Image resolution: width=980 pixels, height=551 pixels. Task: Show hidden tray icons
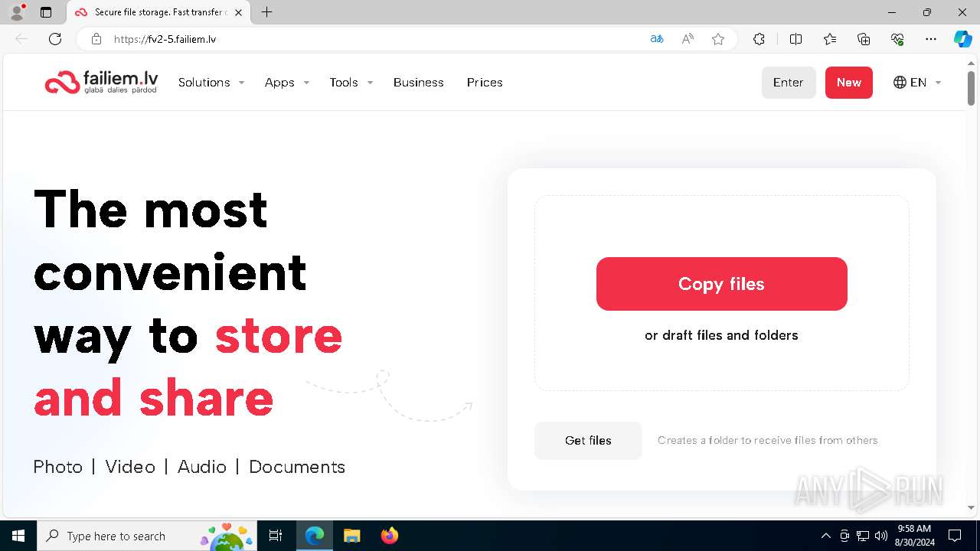click(825, 536)
